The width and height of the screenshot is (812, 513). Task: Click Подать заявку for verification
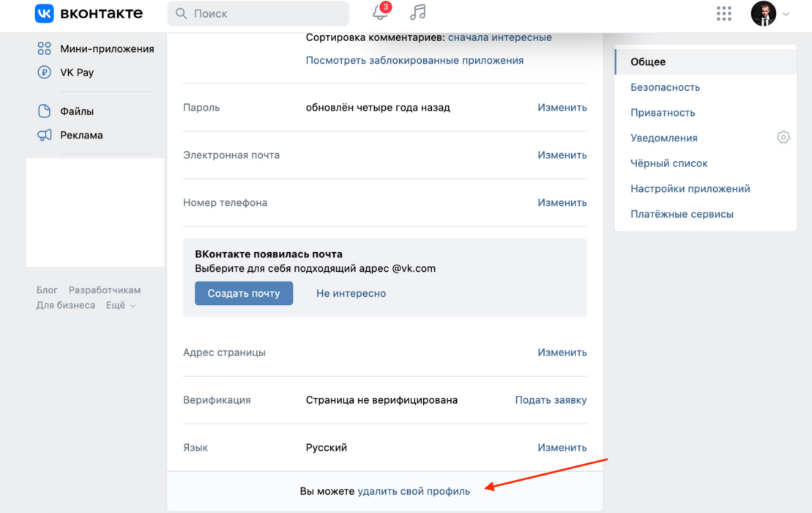[x=551, y=400]
